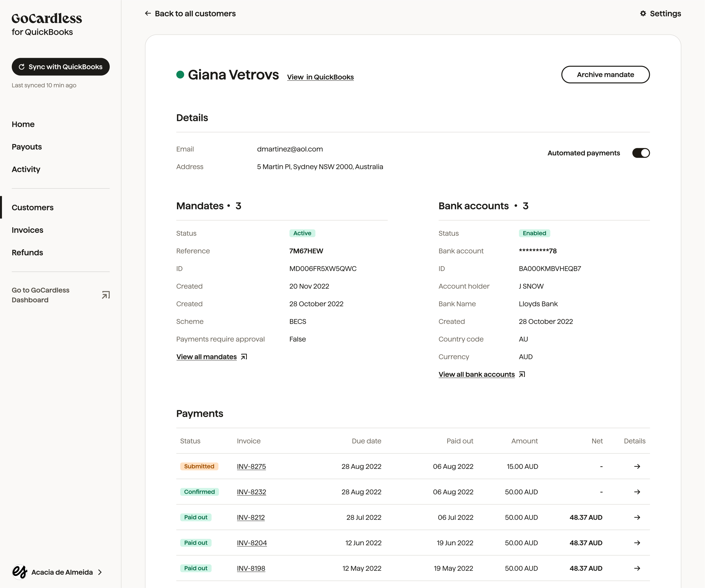The width and height of the screenshot is (705, 588).
Task: Navigate to Payouts
Action: point(26,147)
